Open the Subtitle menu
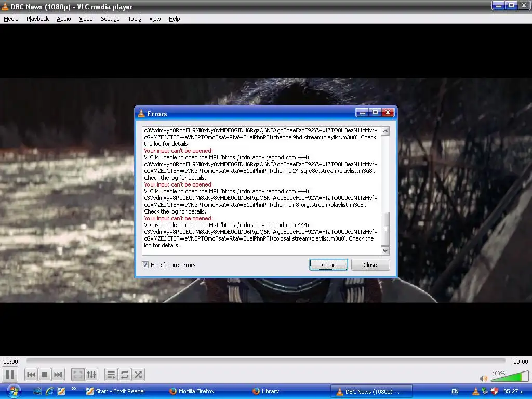 pos(110,19)
